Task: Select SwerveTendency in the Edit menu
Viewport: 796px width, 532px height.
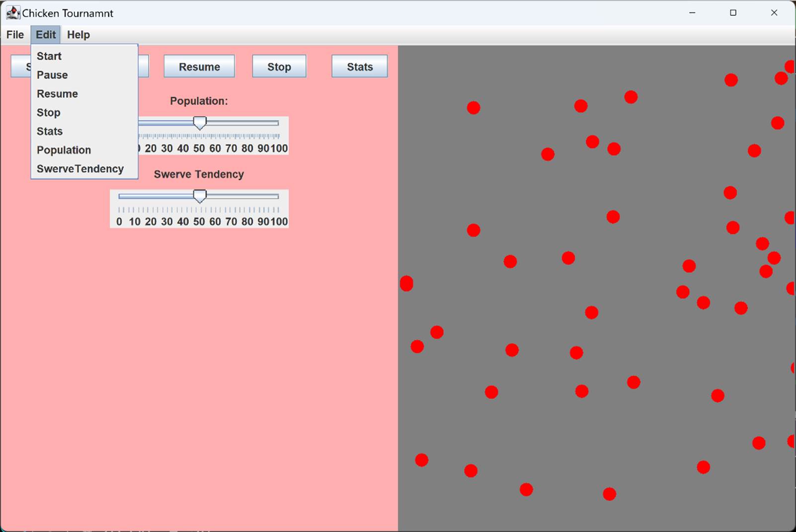Action: point(80,168)
